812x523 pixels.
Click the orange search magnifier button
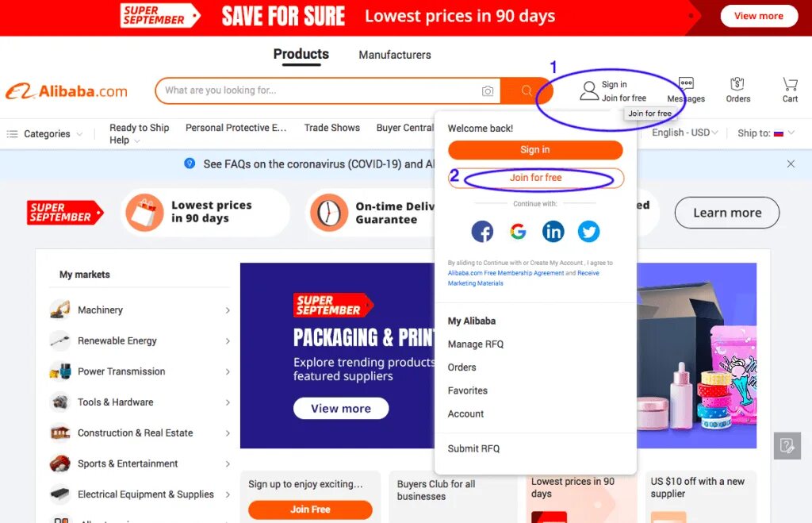tap(527, 90)
